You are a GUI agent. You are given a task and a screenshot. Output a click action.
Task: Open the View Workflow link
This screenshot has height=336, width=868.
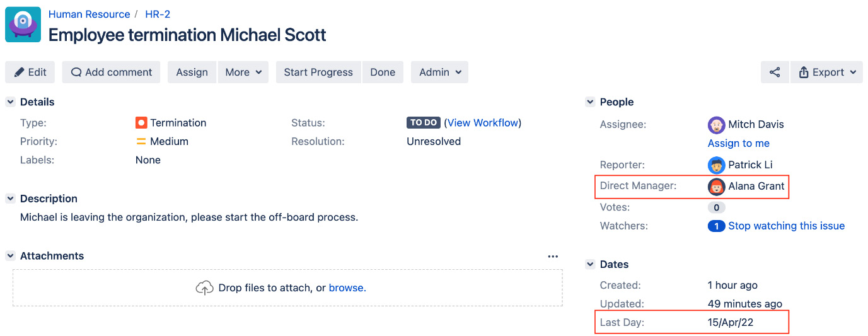tap(483, 123)
